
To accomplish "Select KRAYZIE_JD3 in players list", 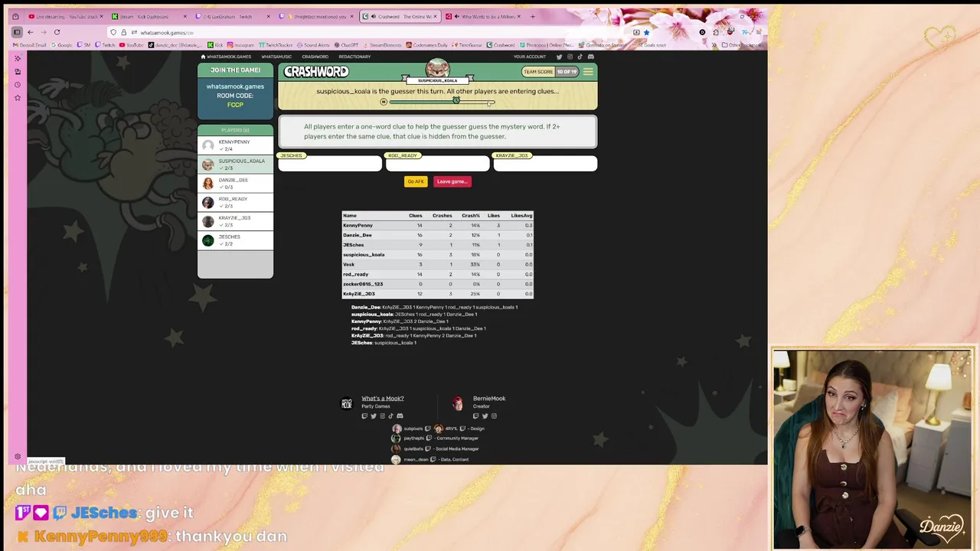I will coord(235,221).
